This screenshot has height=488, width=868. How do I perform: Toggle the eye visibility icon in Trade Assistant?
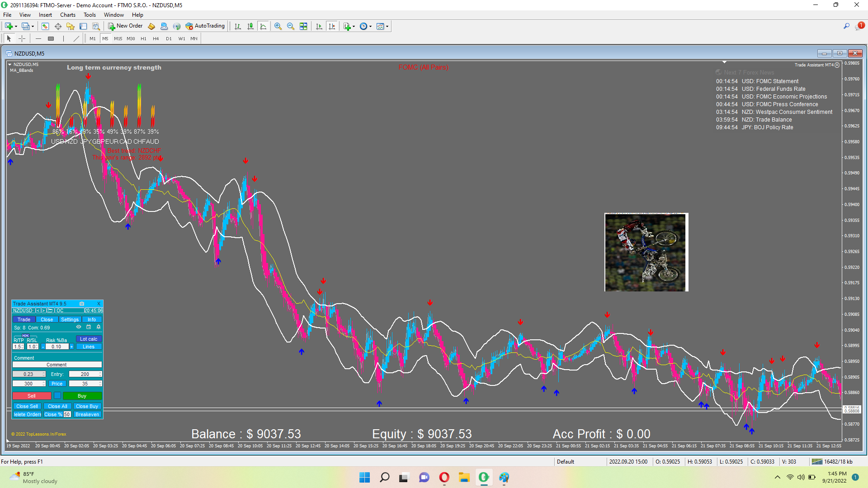[x=79, y=327]
